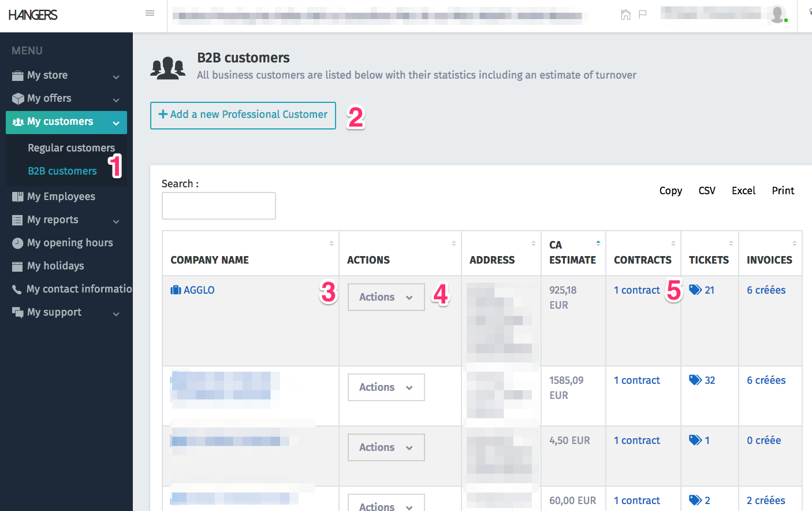This screenshot has width=812, height=511.
Task: Export table using the Excel button
Action: click(x=743, y=191)
